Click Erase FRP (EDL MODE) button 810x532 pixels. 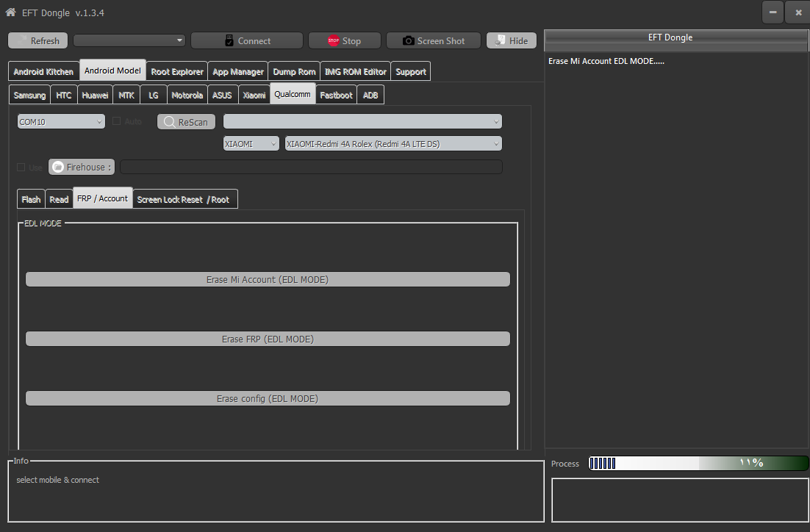click(268, 339)
